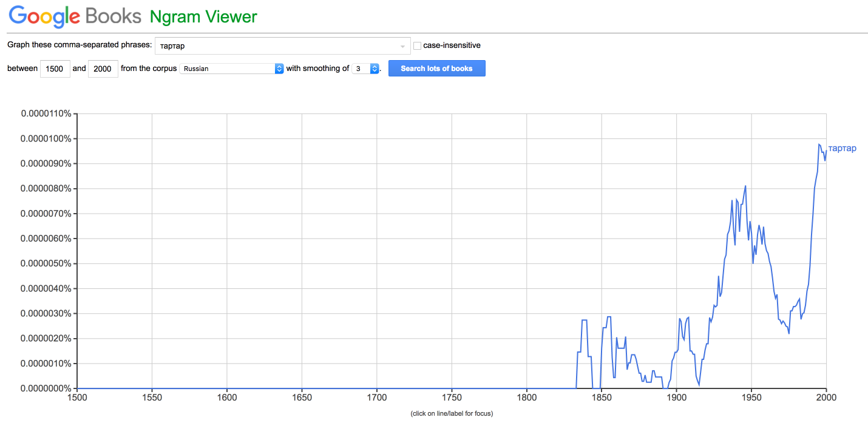Click the 1950 x-axis year label
Screen dimensions: 868x437
(x=751, y=398)
